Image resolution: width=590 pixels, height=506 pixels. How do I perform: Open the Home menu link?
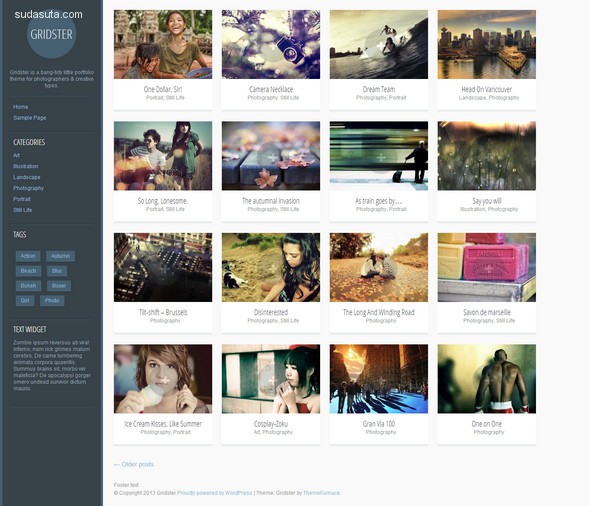[x=20, y=107]
